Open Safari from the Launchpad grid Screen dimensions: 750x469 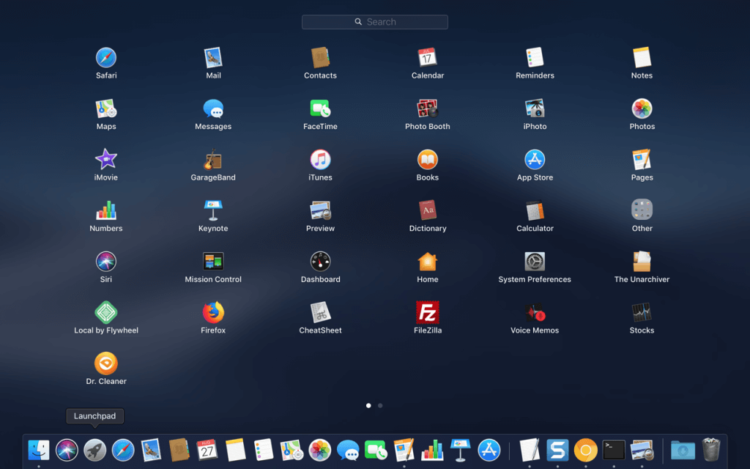[106, 58]
